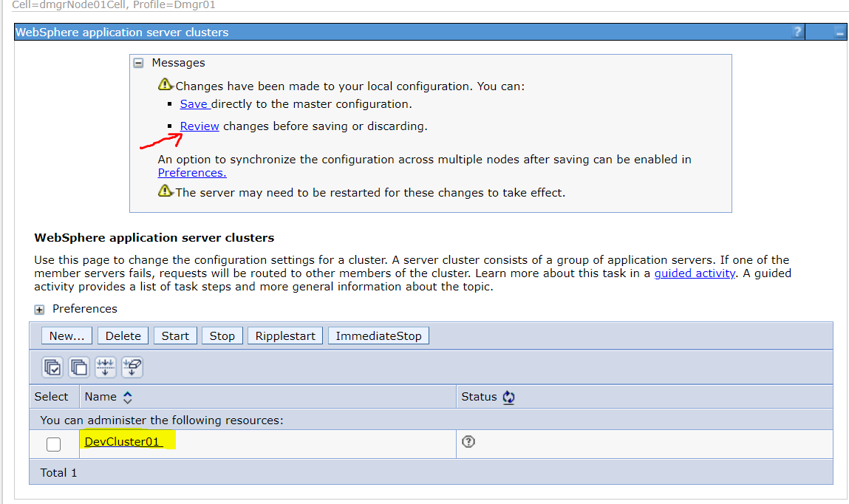The width and height of the screenshot is (849, 504).
Task: Open the DevCluster01 cluster link
Action: (123, 442)
